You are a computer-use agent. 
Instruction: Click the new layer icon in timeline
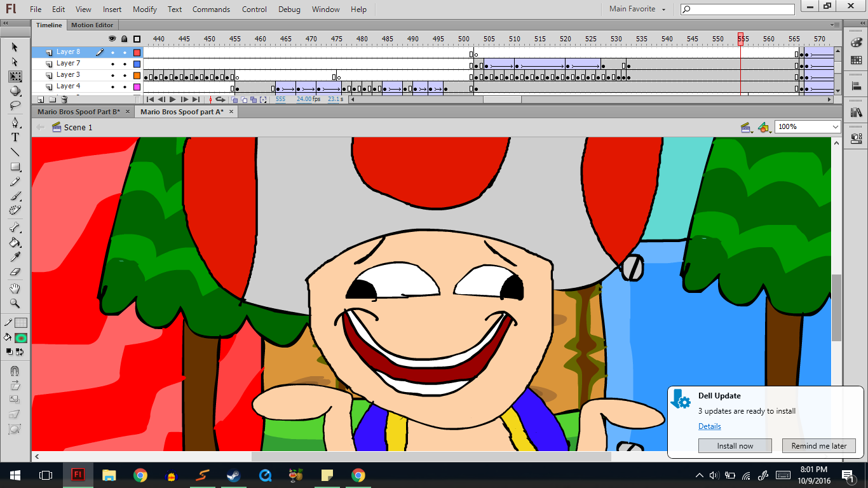41,100
